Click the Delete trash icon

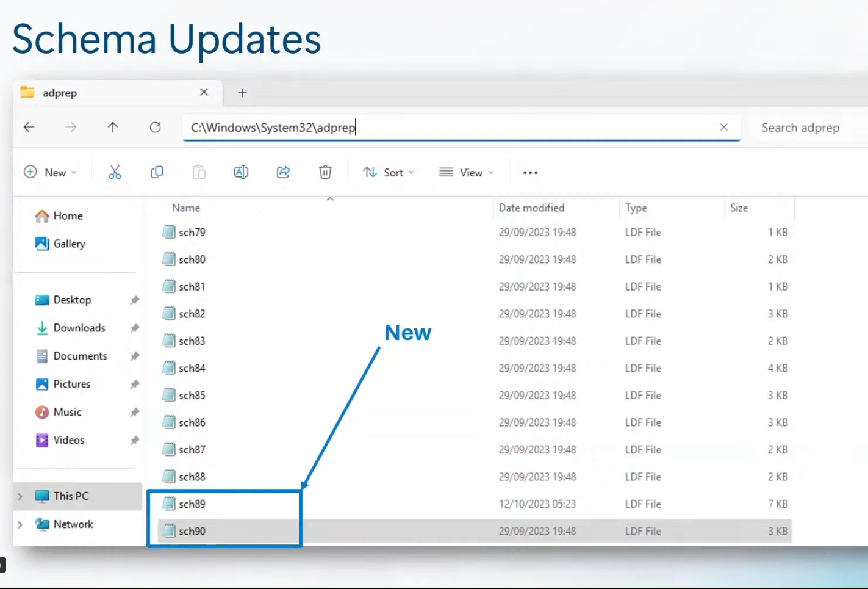click(325, 173)
